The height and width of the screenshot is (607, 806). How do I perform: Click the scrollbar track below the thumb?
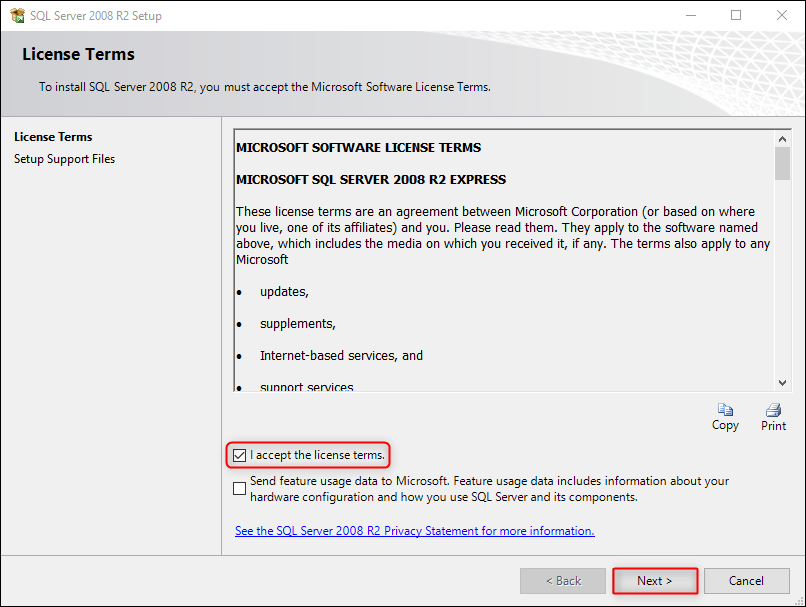(x=782, y=278)
